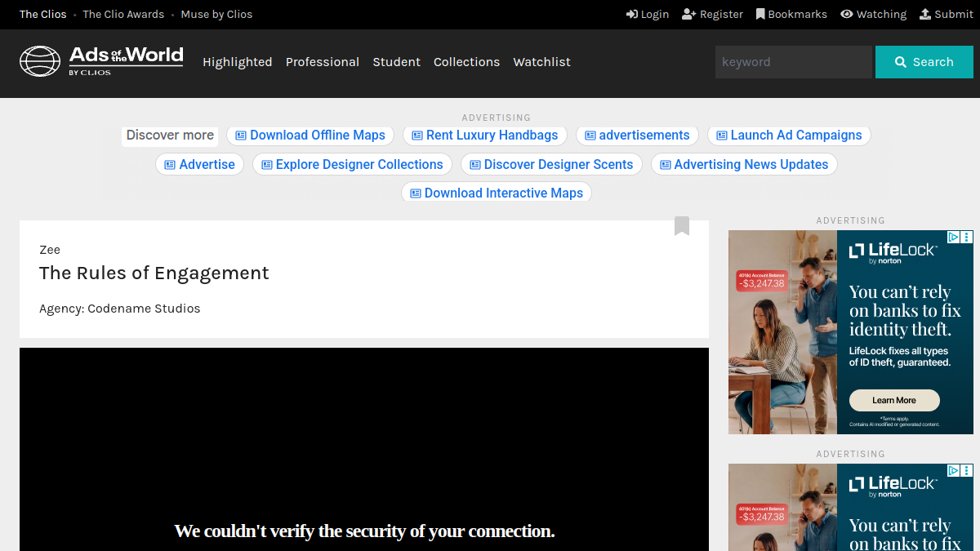Toggle the bookmark icon on The Rules of Engagement

(682, 226)
